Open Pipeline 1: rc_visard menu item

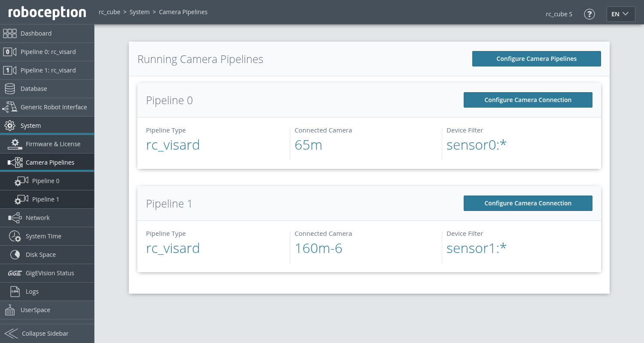pyautogui.click(x=48, y=70)
